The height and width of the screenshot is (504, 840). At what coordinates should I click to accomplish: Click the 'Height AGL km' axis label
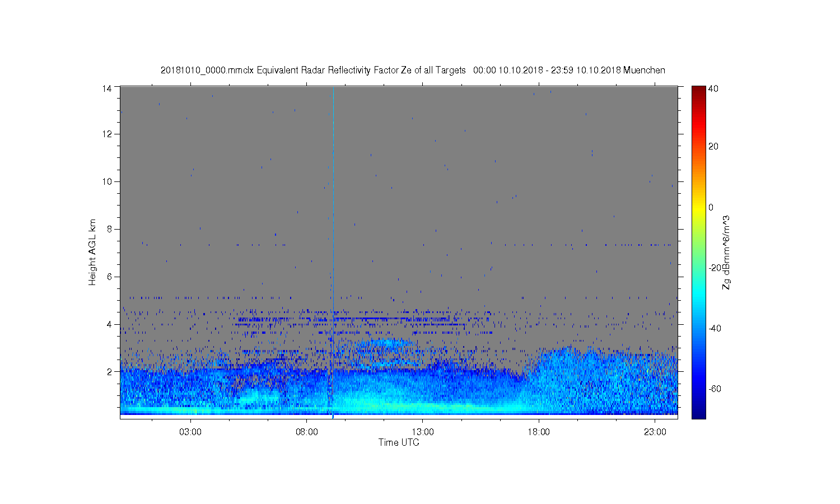[x=92, y=253]
